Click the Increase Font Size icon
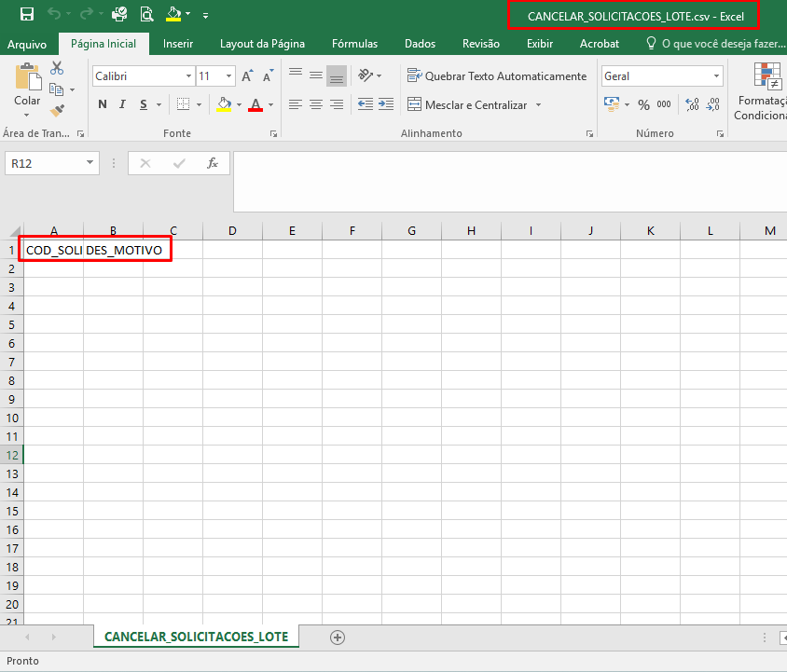Image resolution: width=787 pixels, height=672 pixels. (x=247, y=76)
